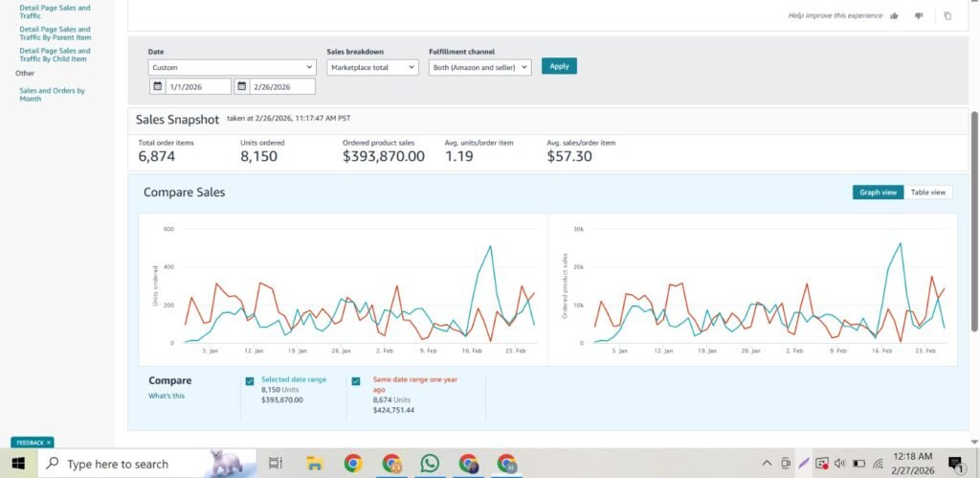Close the Feedback tab with its X
Image resolution: width=980 pixels, height=478 pixels.
click(x=50, y=443)
